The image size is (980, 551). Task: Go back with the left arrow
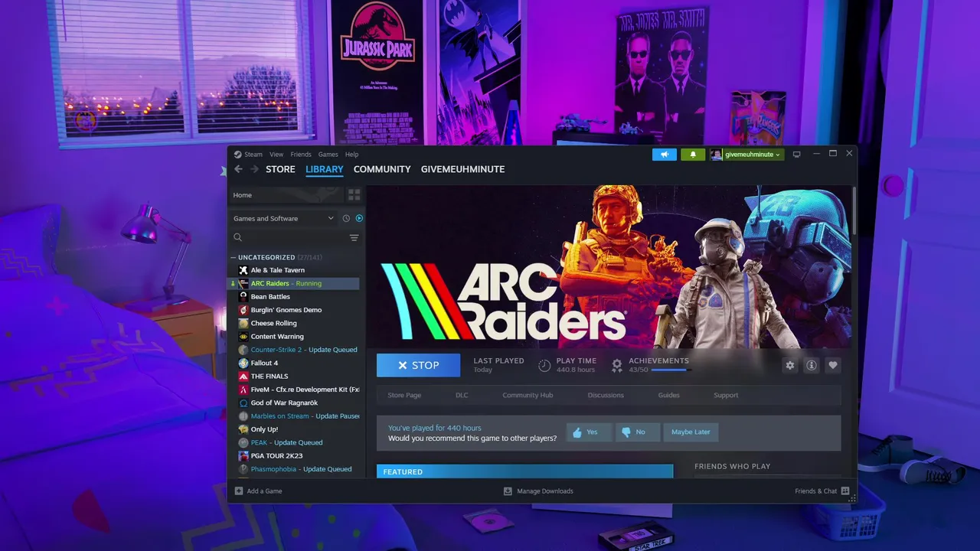[x=238, y=169]
